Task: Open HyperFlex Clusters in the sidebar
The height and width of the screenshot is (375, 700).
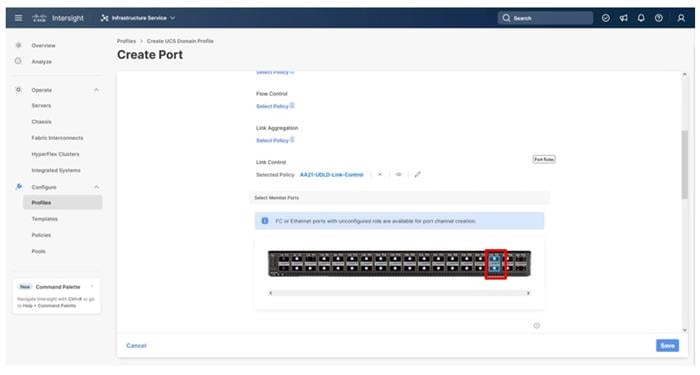Action: point(55,154)
